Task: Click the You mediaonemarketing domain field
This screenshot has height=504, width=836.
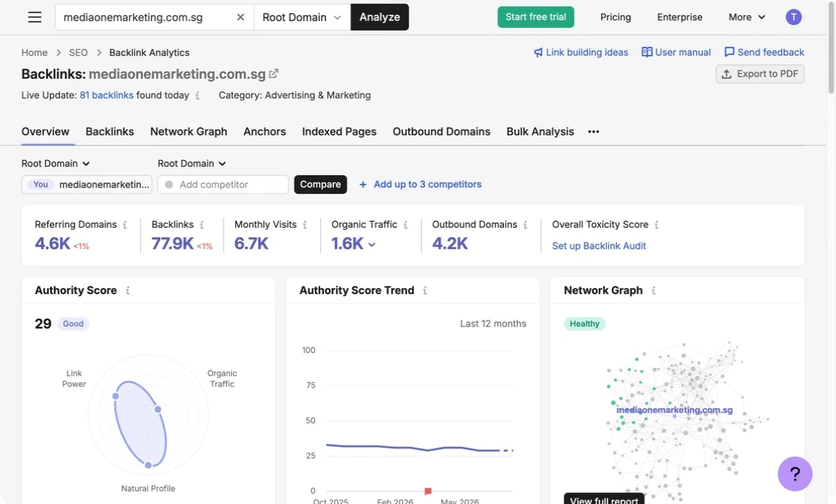Action: tap(87, 185)
